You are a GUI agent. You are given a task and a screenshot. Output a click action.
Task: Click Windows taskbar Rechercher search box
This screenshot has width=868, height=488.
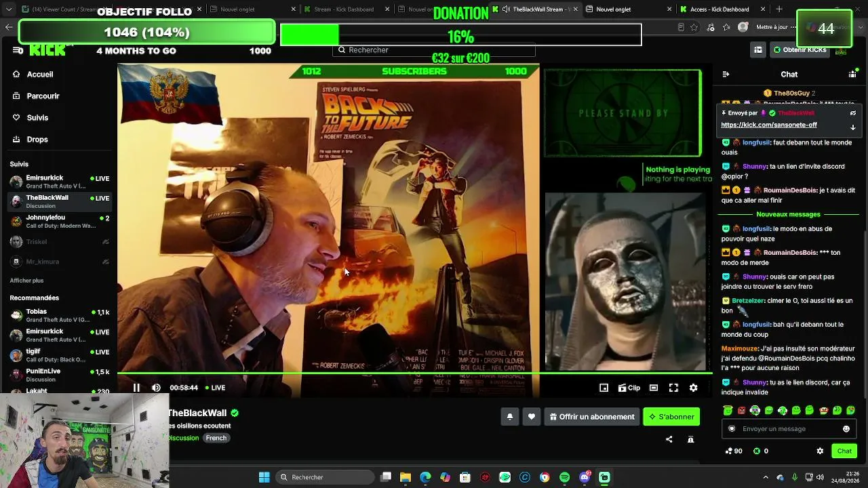(x=324, y=477)
